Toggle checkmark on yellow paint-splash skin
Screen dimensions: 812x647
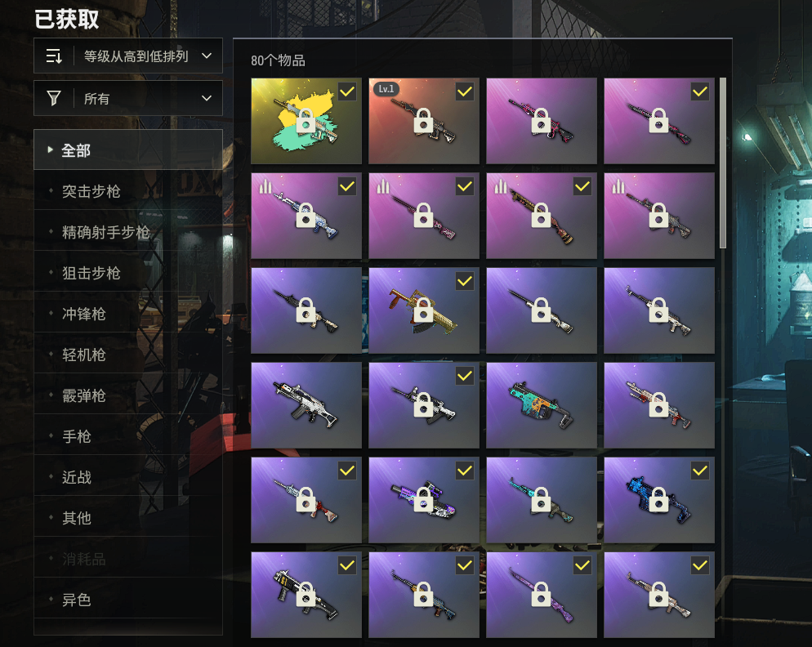coord(347,91)
